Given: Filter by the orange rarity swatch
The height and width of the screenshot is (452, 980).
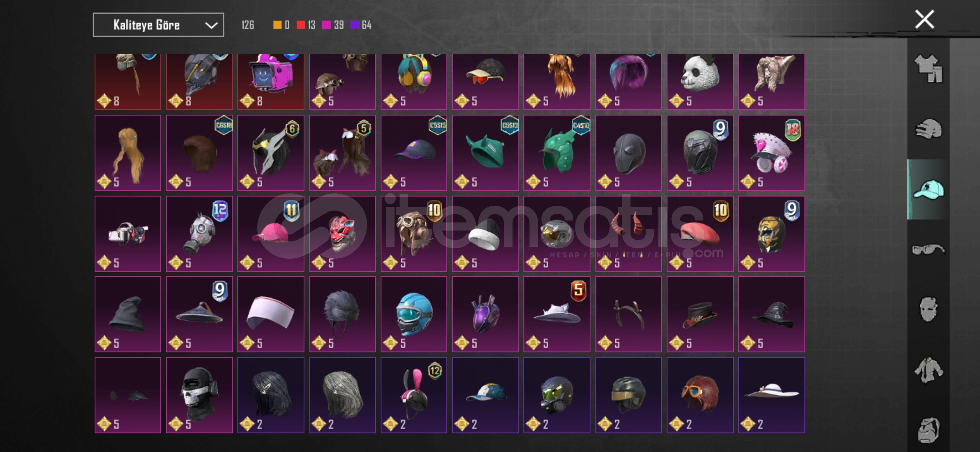Looking at the screenshot, I should point(277,25).
